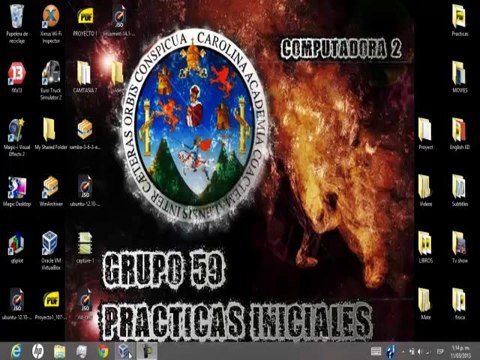
Task: Open the Tv show folder
Action: click(460, 248)
